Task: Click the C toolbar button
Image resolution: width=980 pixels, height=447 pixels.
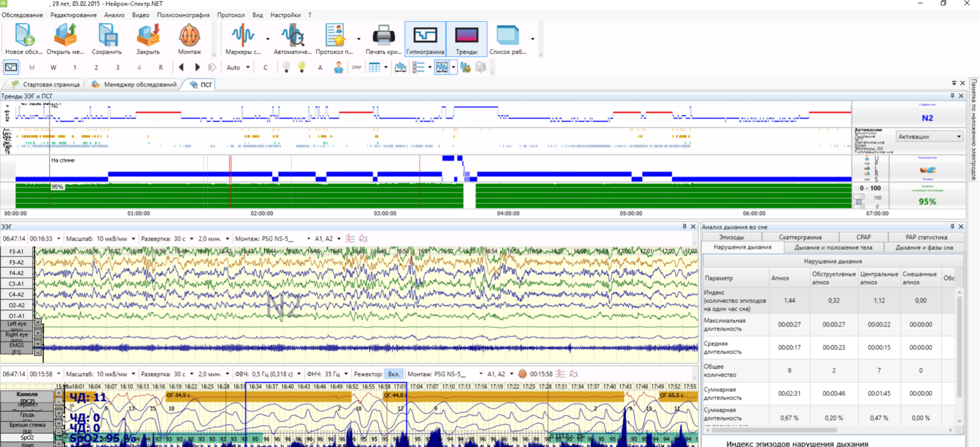Action: pyautogui.click(x=265, y=67)
